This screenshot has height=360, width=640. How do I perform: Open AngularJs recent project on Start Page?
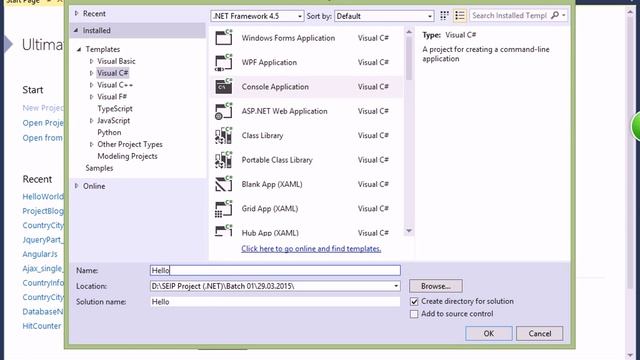(40, 254)
